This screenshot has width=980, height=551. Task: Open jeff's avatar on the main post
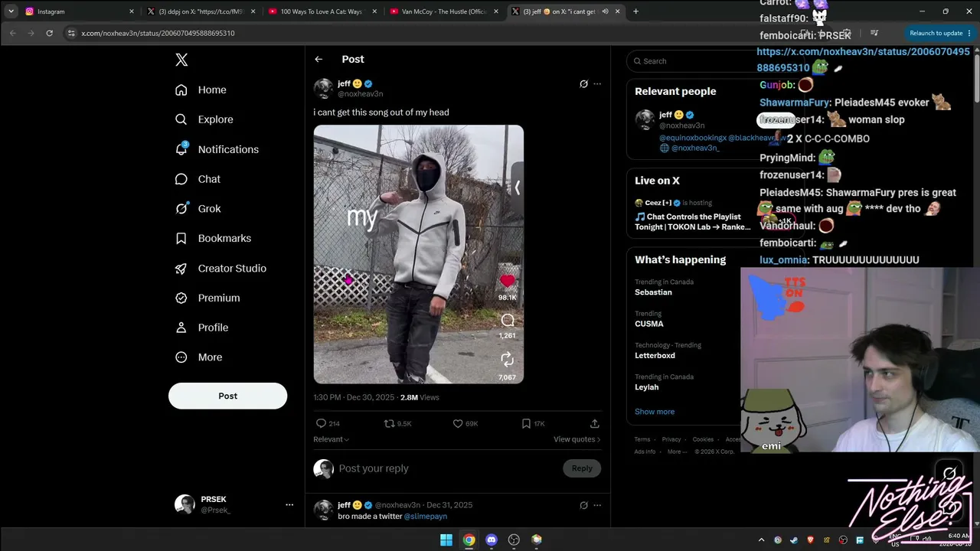(323, 88)
